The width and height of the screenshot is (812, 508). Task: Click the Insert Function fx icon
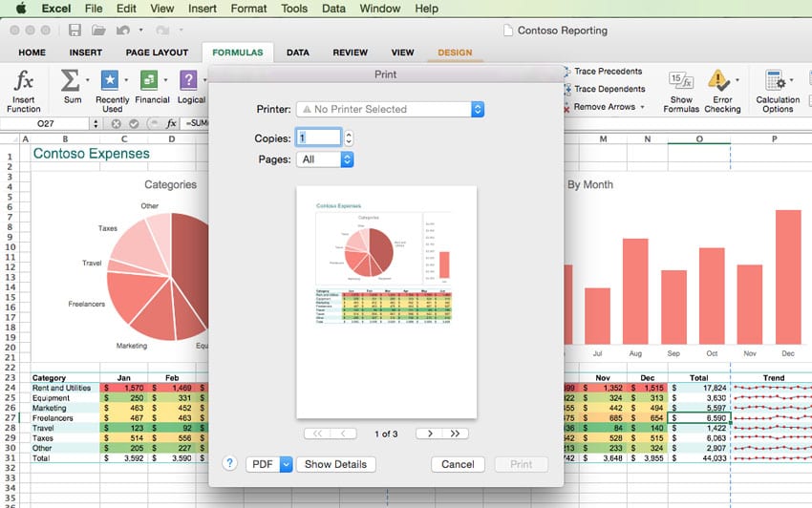click(24, 80)
